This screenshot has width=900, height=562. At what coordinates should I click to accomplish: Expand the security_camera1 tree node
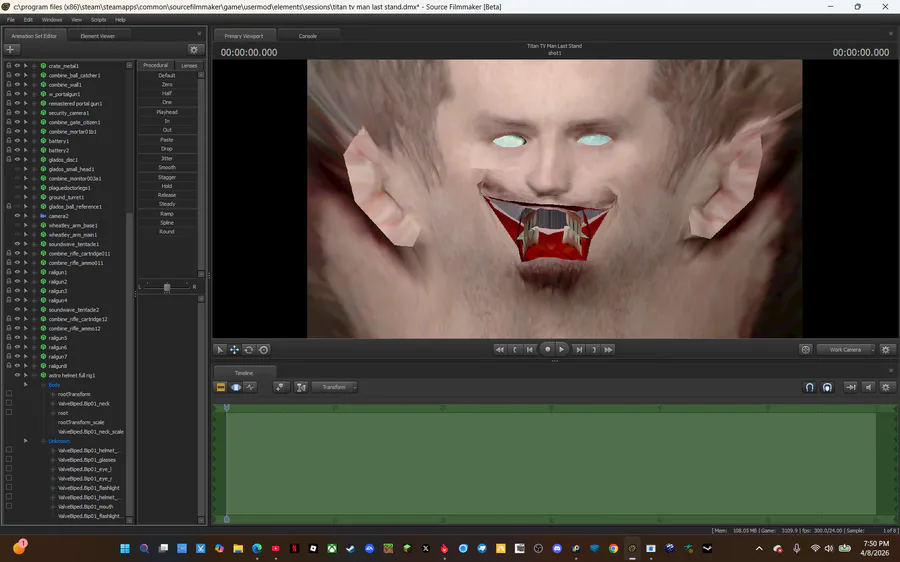click(x=34, y=113)
